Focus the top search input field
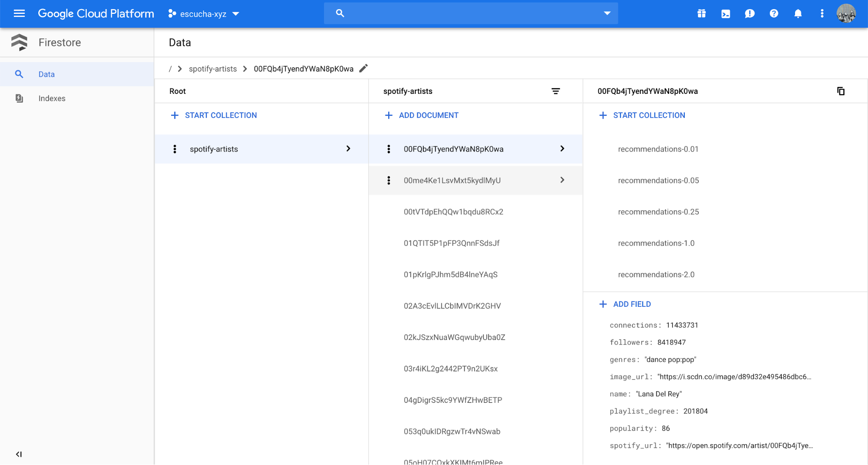 (x=471, y=13)
